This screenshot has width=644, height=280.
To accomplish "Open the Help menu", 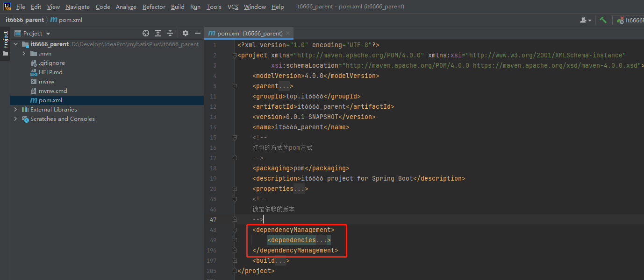I will [x=278, y=7].
